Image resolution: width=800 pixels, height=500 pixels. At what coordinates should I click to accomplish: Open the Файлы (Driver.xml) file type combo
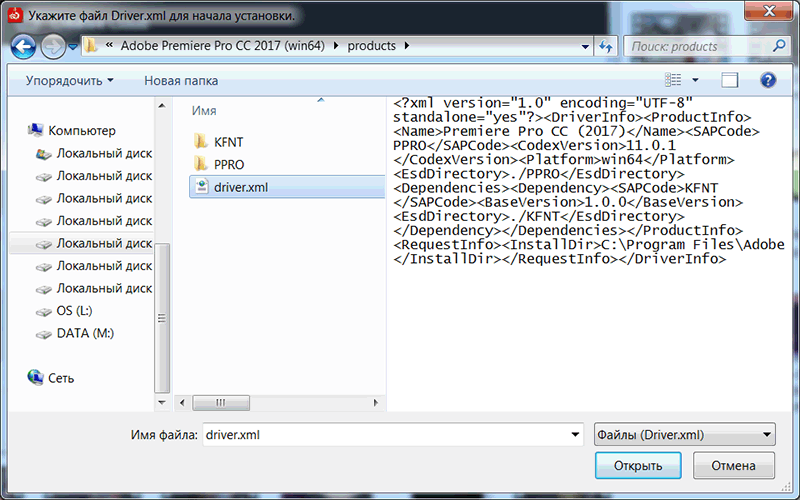click(684, 435)
